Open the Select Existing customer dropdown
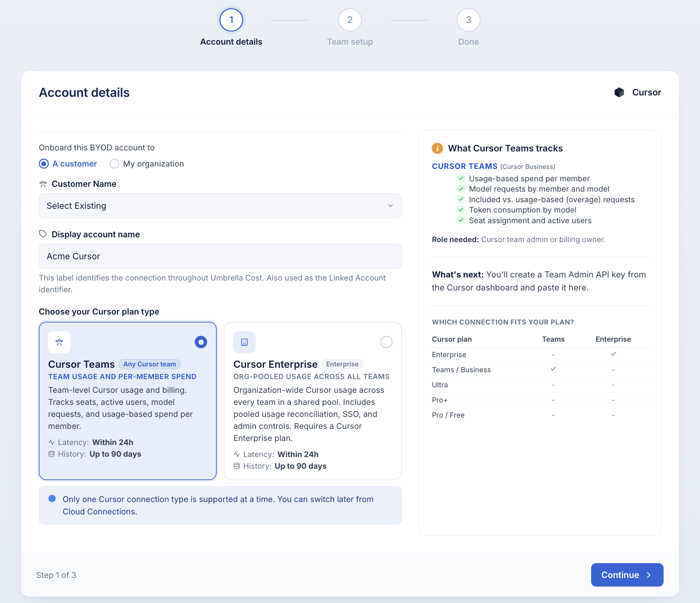 point(220,206)
